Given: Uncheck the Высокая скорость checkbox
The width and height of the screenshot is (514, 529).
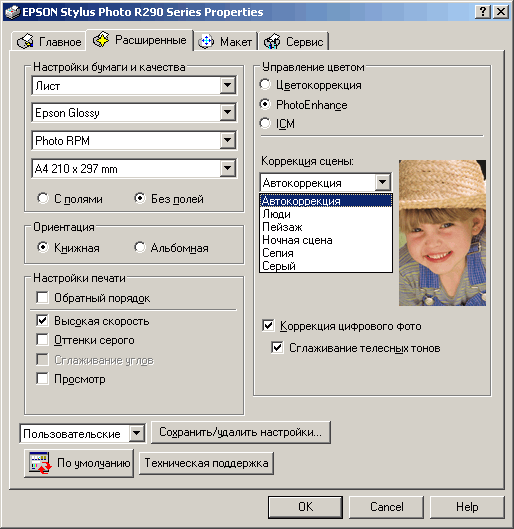Looking at the screenshot, I should [x=42, y=321].
